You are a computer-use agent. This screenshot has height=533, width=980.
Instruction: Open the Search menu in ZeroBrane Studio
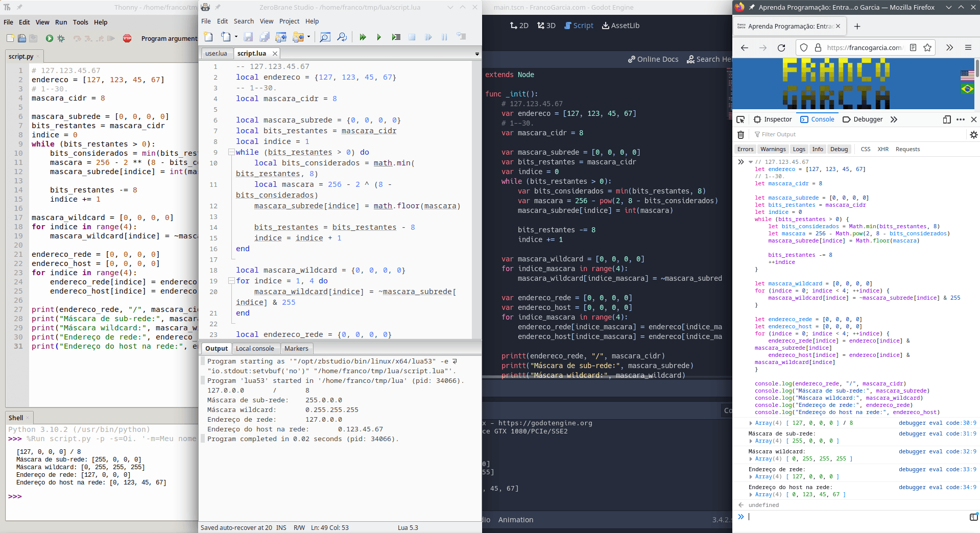point(244,21)
